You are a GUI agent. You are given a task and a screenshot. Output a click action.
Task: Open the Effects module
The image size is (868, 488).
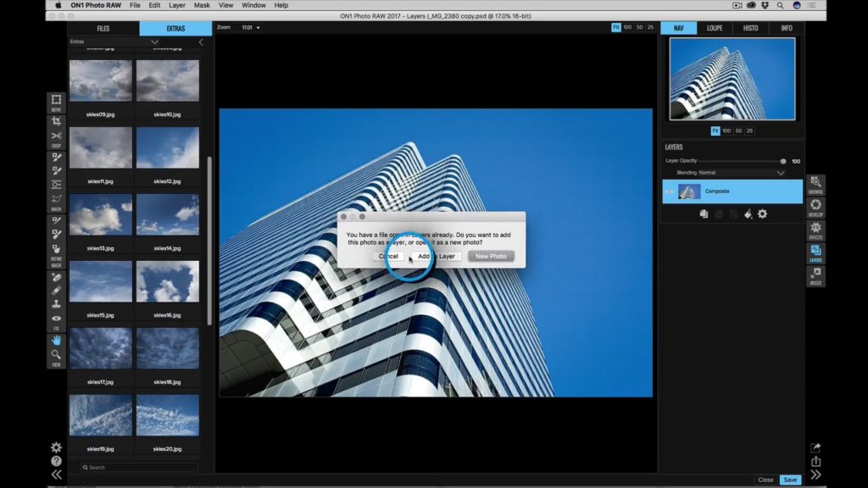pos(815,230)
